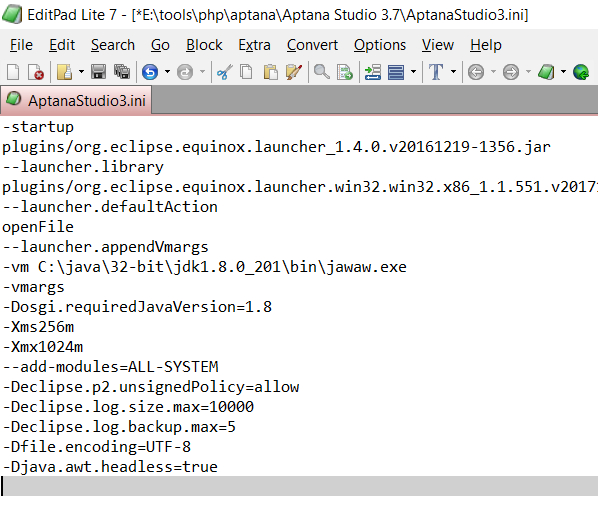Click the page with green arrow icon
598x510 pixels.
point(345,72)
